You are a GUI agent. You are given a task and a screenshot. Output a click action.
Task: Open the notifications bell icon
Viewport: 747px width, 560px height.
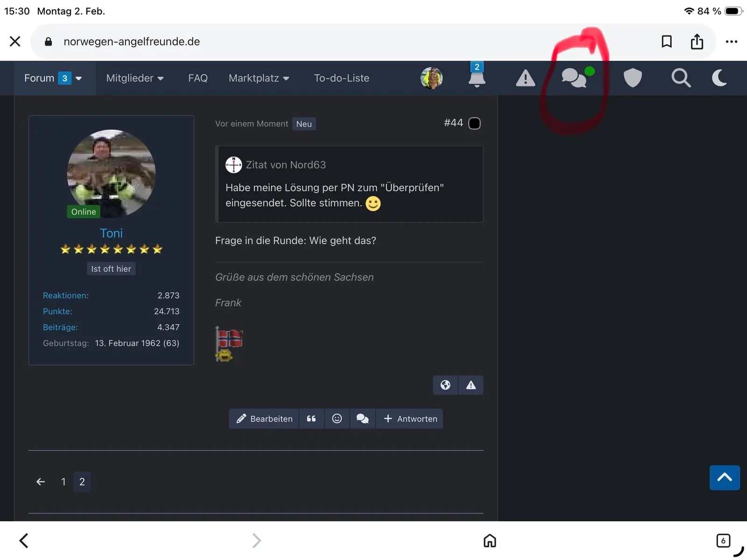(x=477, y=78)
